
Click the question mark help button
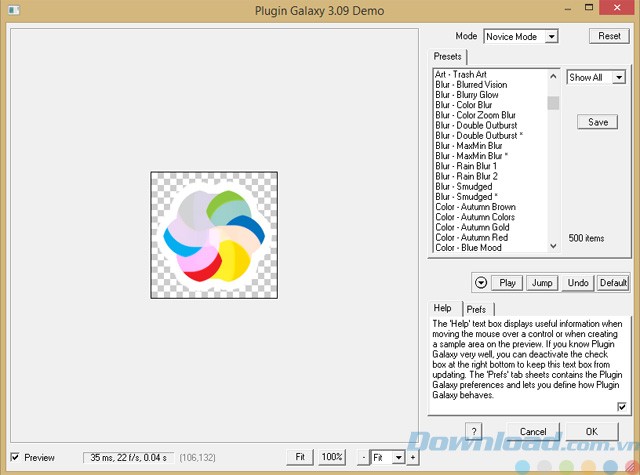[473, 431]
